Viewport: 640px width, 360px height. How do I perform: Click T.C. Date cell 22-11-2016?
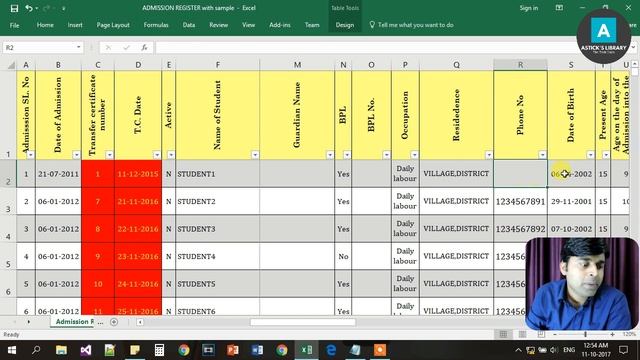pos(138,229)
